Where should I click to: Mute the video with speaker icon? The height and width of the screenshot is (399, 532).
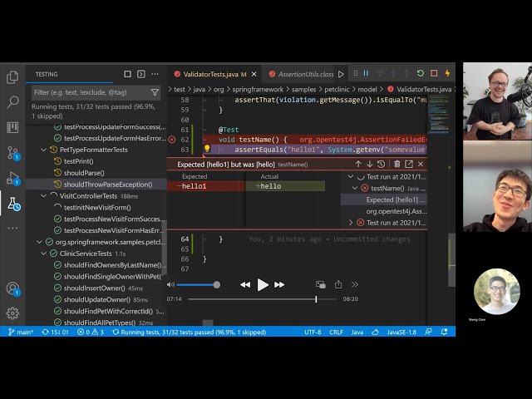click(x=170, y=284)
